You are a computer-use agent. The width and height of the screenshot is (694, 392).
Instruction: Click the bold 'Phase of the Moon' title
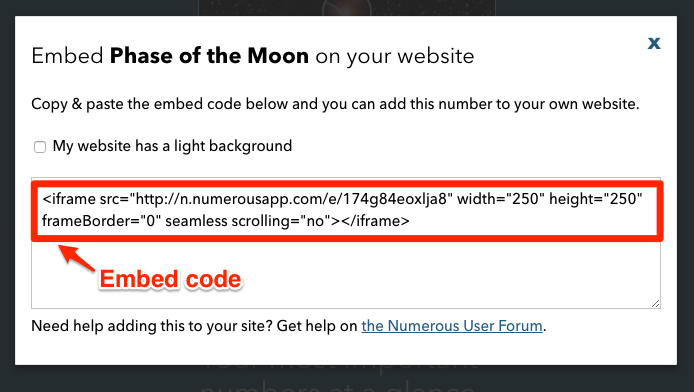(x=209, y=56)
